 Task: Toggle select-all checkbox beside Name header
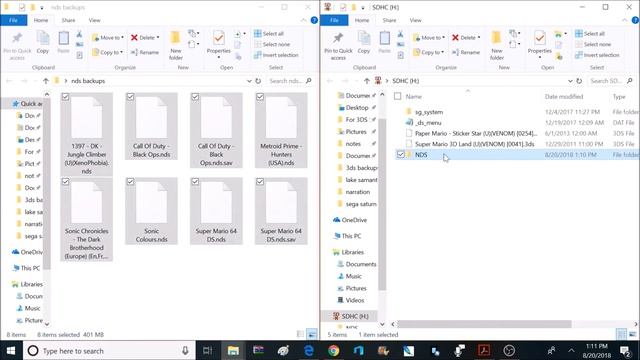pyautogui.click(x=398, y=96)
